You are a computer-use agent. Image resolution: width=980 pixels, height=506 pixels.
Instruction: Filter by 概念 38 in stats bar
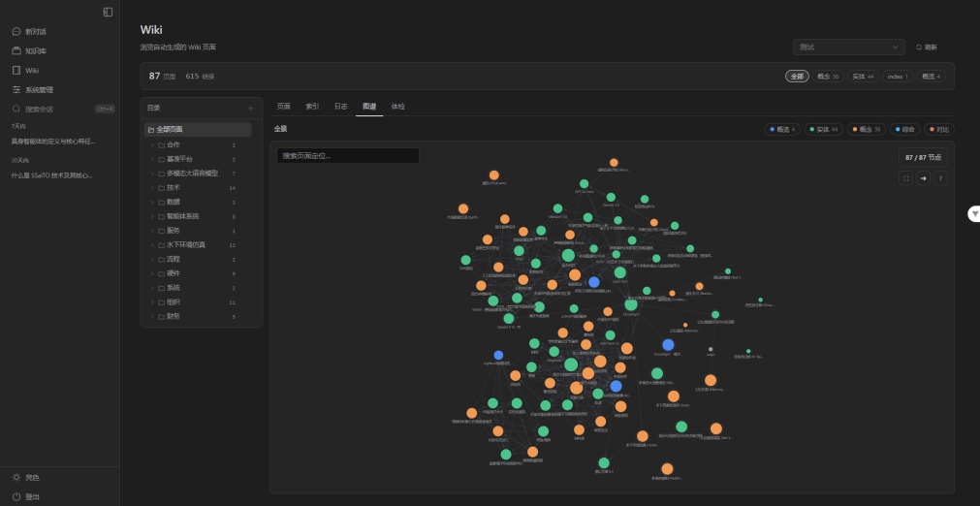coord(828,77)
